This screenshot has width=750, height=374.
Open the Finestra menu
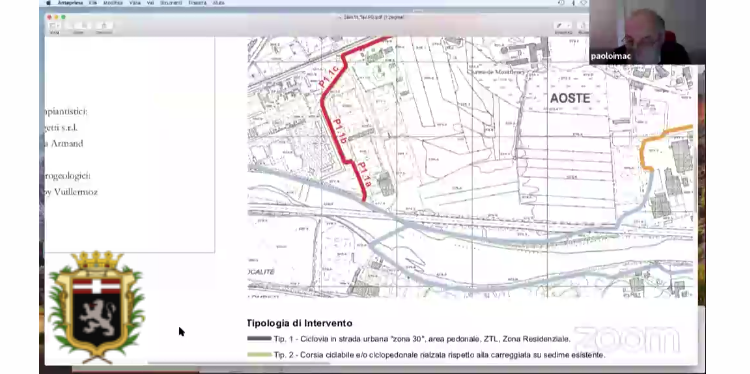point(197,3)
